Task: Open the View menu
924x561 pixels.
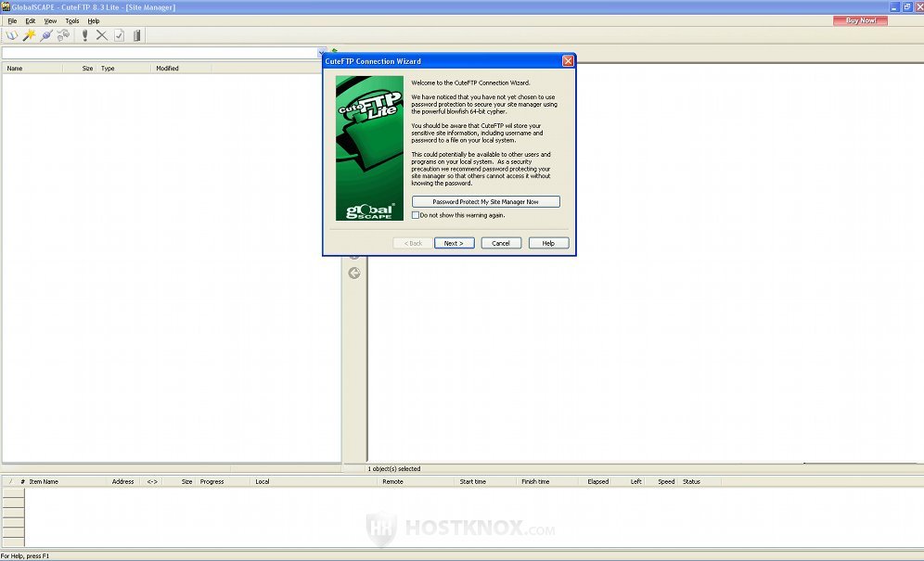Action: point(51,21)
